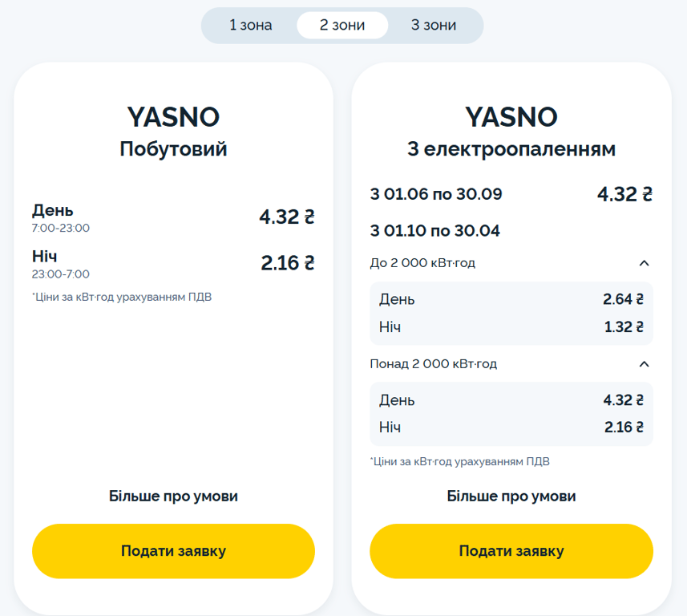
Task: Click the ПДВ footnote in Побутовий card
Action: 122,298
